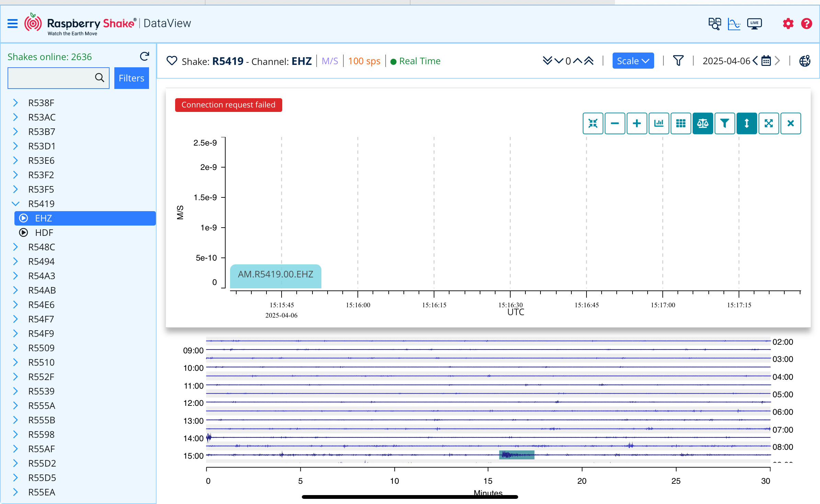Expand the R53B7 station

point(15,131)
